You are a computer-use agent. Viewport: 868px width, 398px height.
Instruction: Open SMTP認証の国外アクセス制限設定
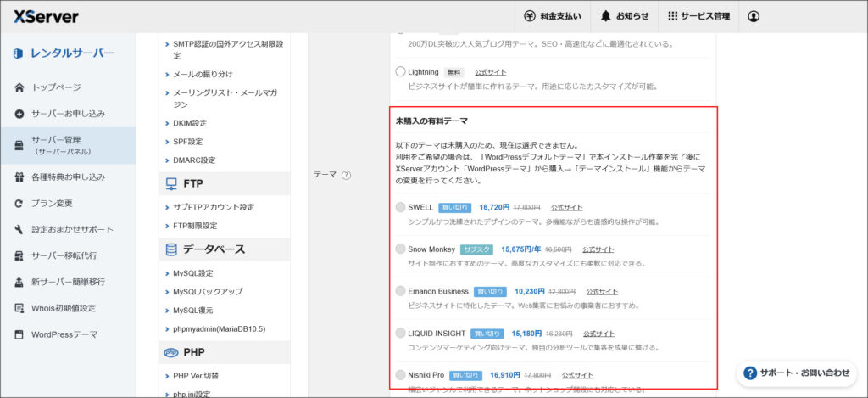coord(228,49)
